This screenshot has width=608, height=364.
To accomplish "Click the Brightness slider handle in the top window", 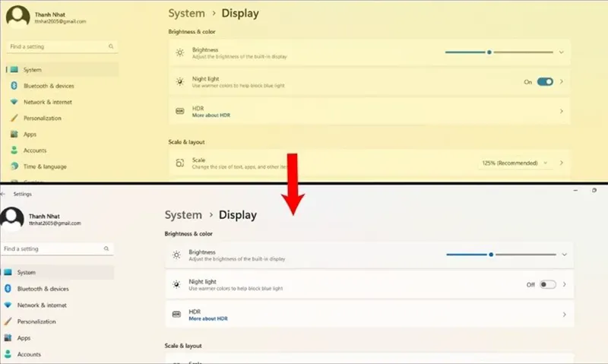I will [x=489, y=52].
